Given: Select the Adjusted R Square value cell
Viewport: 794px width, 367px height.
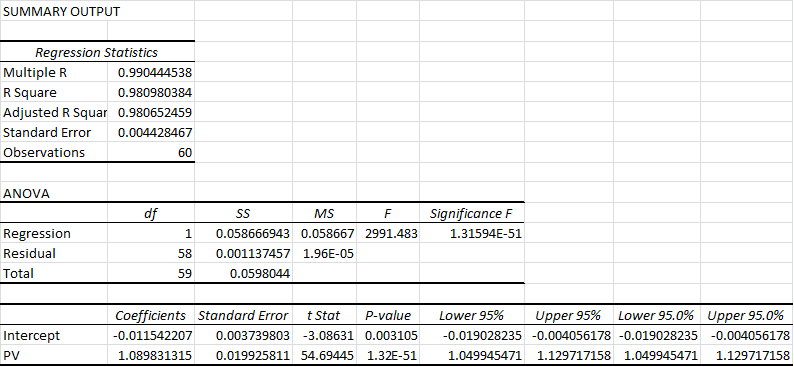Looking at the screenshot, I should pyautogui.click(x=151, y=112).
